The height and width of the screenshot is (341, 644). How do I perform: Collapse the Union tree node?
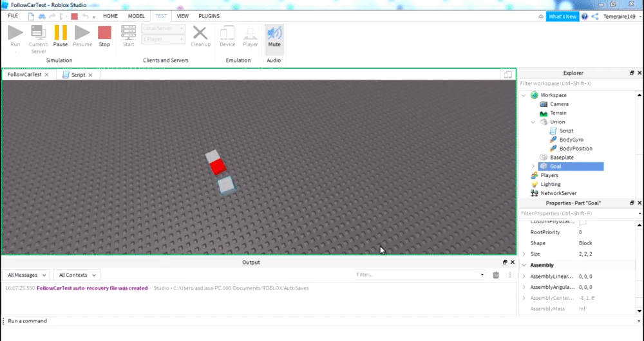point(533,122)
